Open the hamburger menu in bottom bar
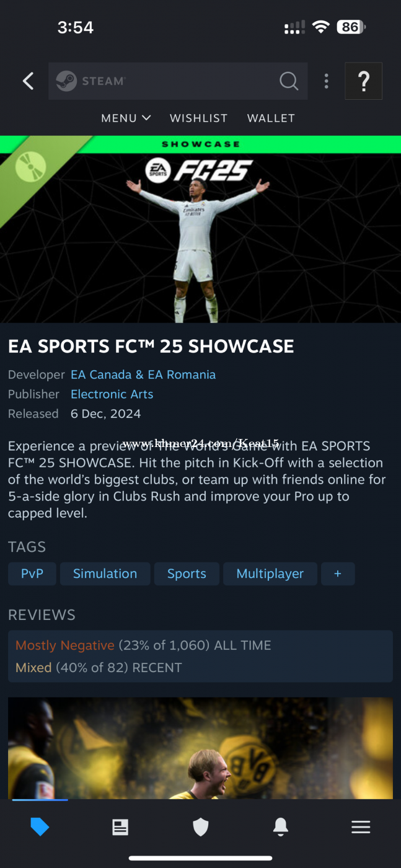This screenshot has width=401, height=868. pos(361,826)
